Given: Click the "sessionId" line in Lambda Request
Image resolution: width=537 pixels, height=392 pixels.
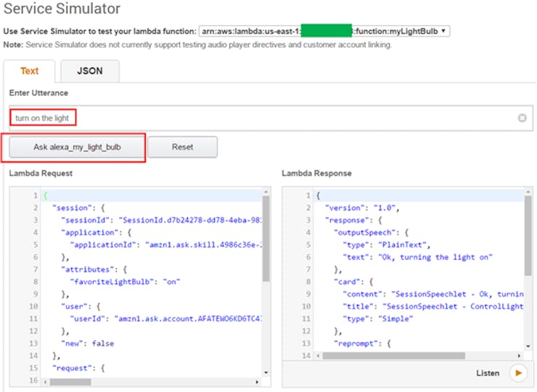Looking at the screenshot, I should [x=161, y=220].
